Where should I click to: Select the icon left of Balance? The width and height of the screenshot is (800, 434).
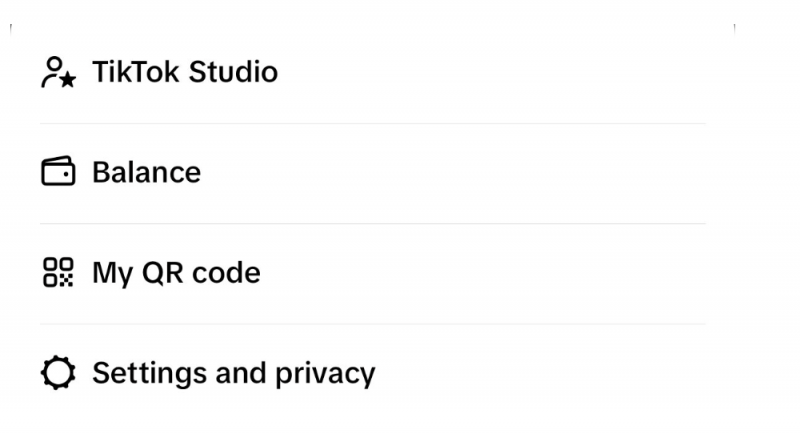click(x=58, y=172)
